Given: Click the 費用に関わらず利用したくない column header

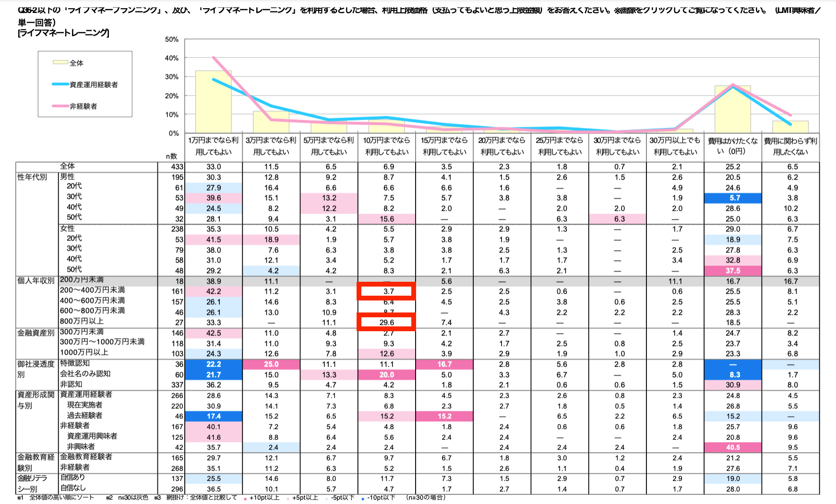Looking at the screenshot, I should pyautogui.click(x=790, y=146).
